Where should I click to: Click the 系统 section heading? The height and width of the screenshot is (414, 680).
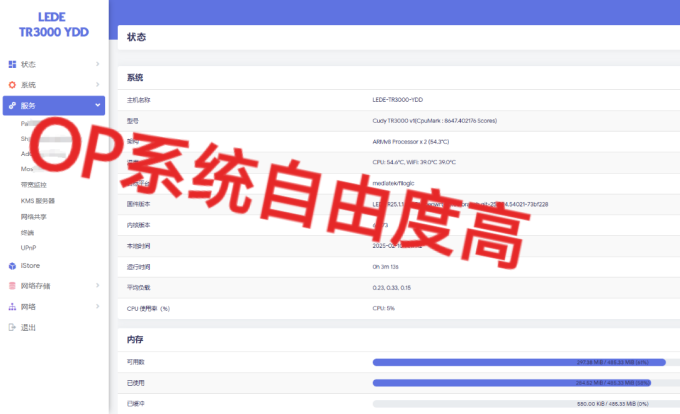coord(135,78)
